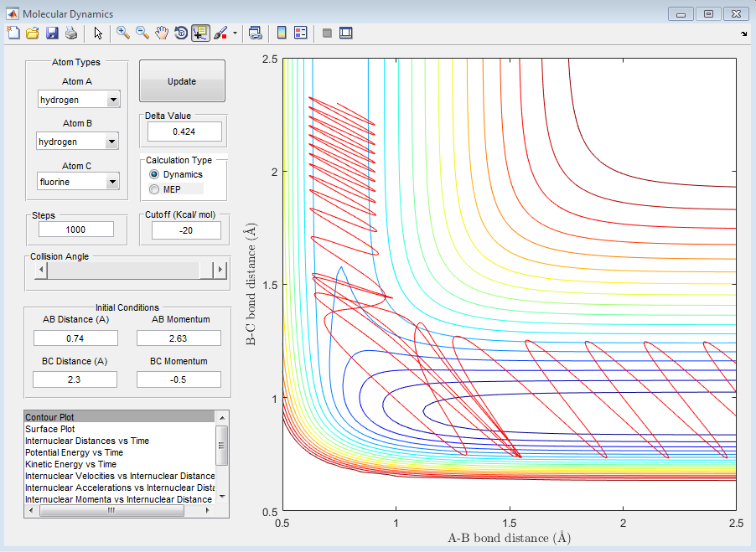Insert a colorbar from the toolbar
756x552 pixels.
coord(282,33)
